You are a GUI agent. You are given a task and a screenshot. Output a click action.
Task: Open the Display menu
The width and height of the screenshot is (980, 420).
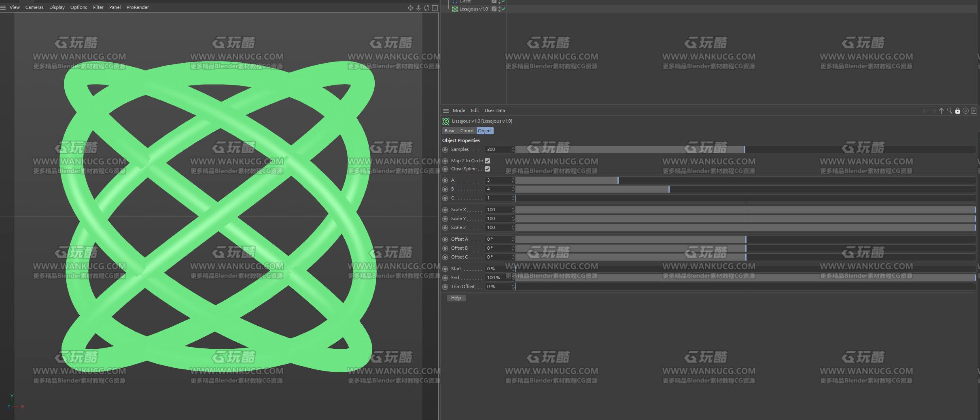(x=57, y=7)
